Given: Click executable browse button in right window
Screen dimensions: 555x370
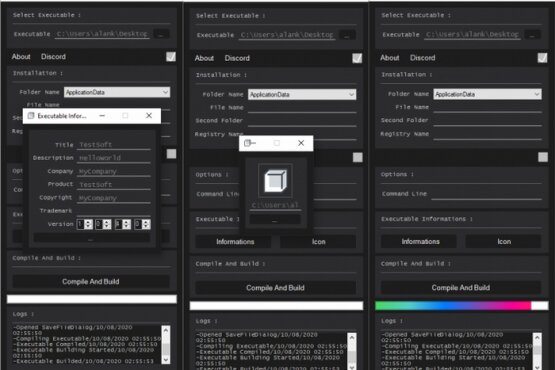Looking at the screenshot, I should tap(532, 35).
